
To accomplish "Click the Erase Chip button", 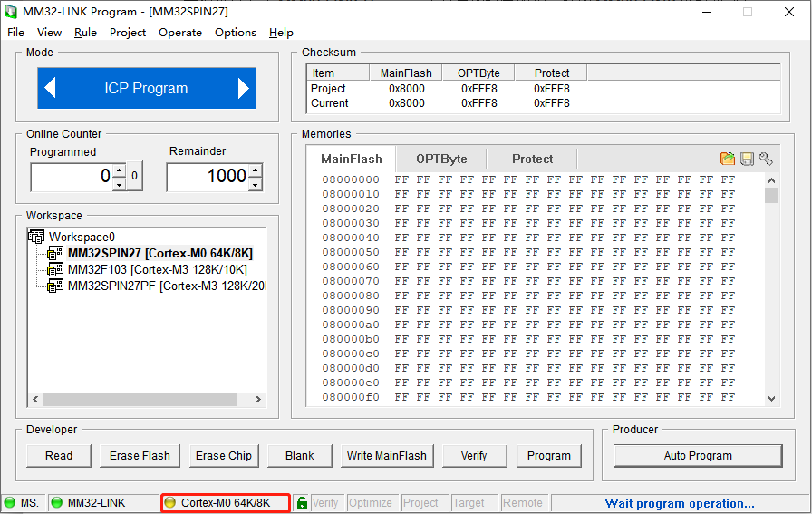I will pos(224,455).
